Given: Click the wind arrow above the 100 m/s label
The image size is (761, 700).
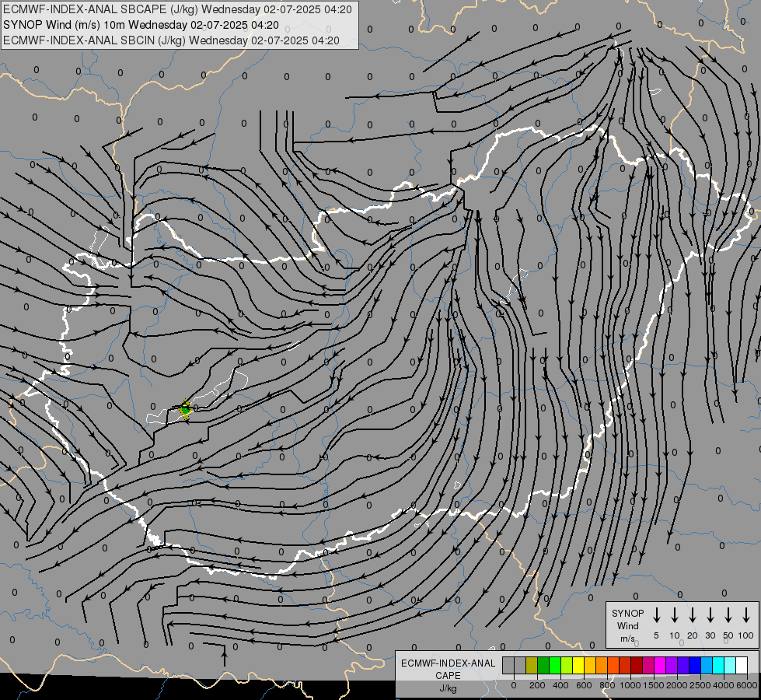Looking at the screenshot, I should coord(746,615).
